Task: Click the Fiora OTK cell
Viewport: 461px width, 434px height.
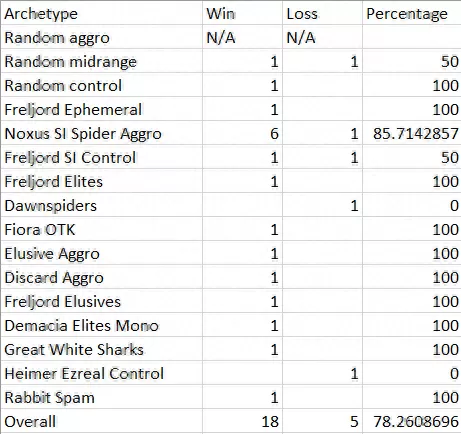Action: click(102, 229)
